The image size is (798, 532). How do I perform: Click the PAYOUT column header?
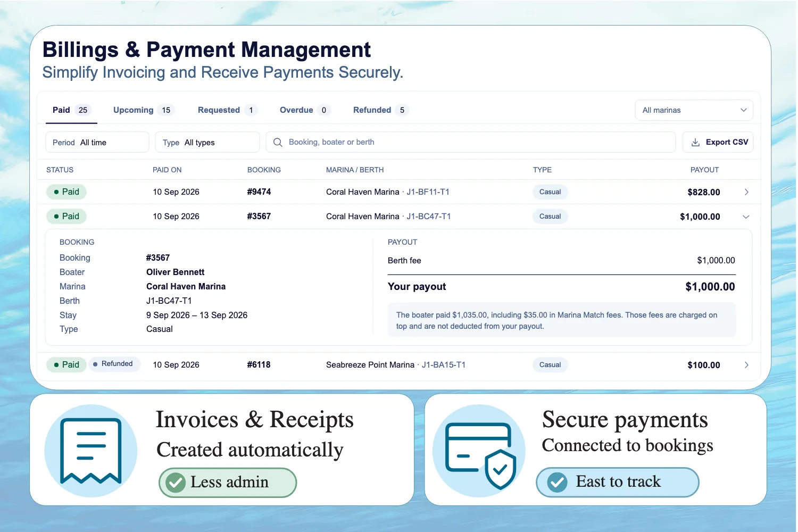point(704,170)
